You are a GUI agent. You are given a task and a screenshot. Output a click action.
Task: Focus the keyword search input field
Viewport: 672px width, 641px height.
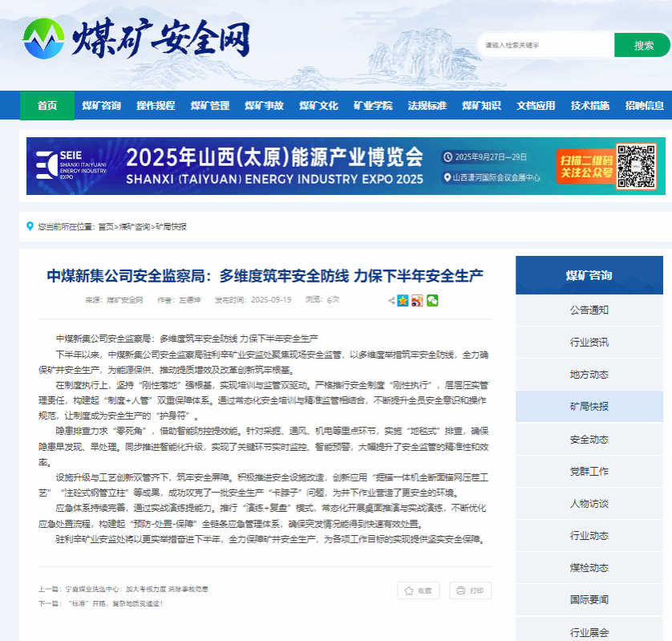pyautogui.click(x=545, y=45)
